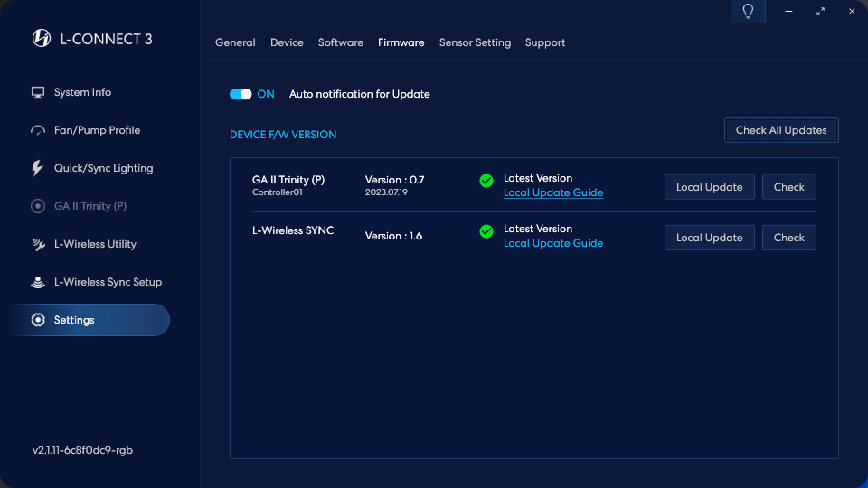Click L-Wireless SYNC green check status icon
Screen dimensions: 868x488
[x=486, y=231]
